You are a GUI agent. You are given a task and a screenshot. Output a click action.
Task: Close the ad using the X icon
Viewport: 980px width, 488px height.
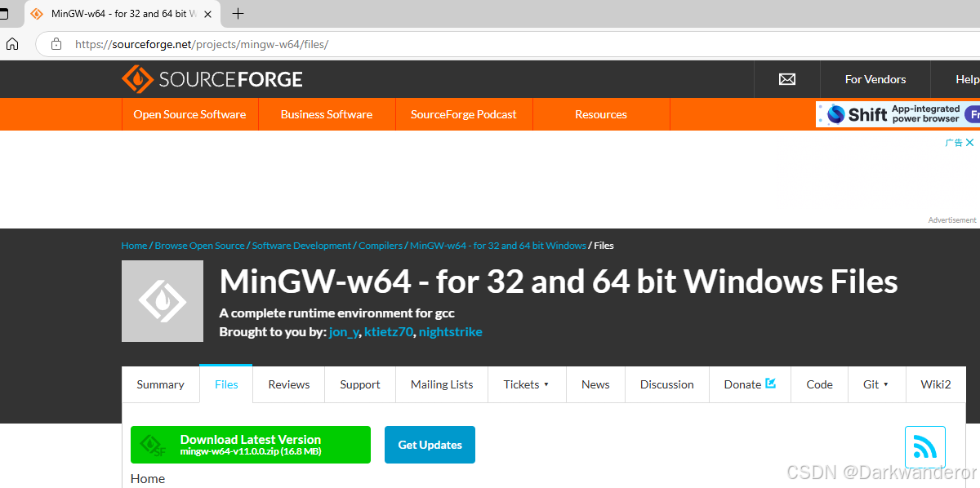point(969,142)
